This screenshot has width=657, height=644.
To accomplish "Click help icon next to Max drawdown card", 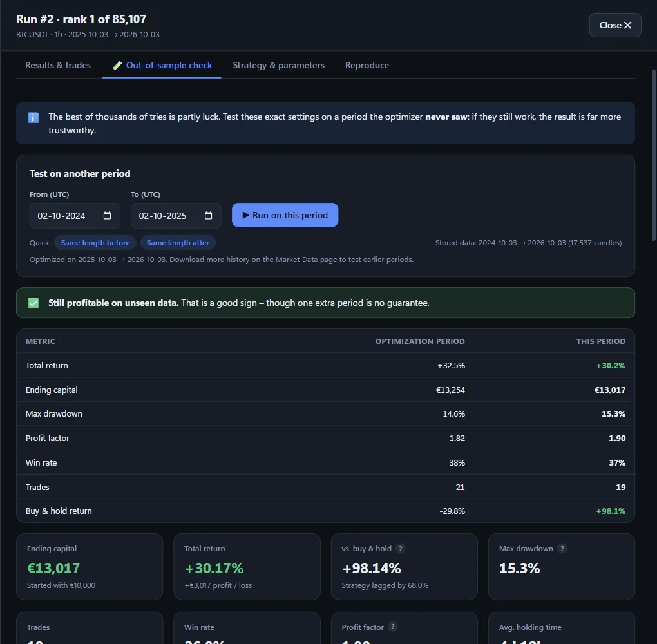I will (562, 549).
